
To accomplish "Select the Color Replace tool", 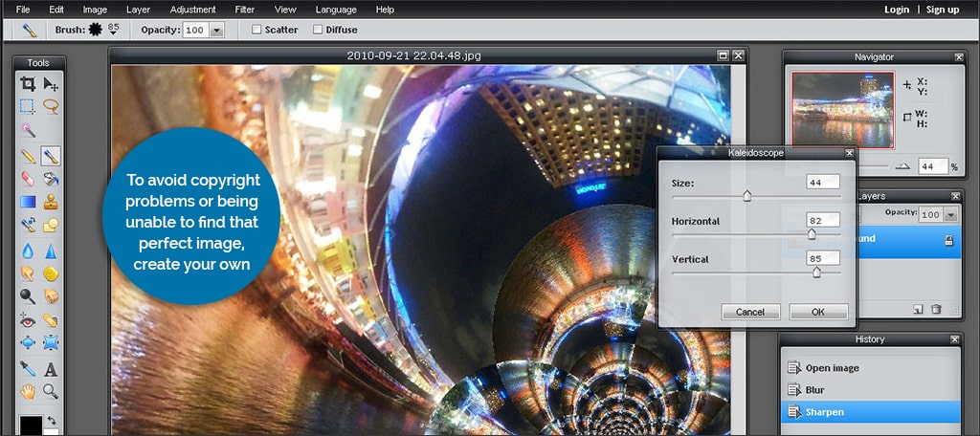I will tap(28, 225).
